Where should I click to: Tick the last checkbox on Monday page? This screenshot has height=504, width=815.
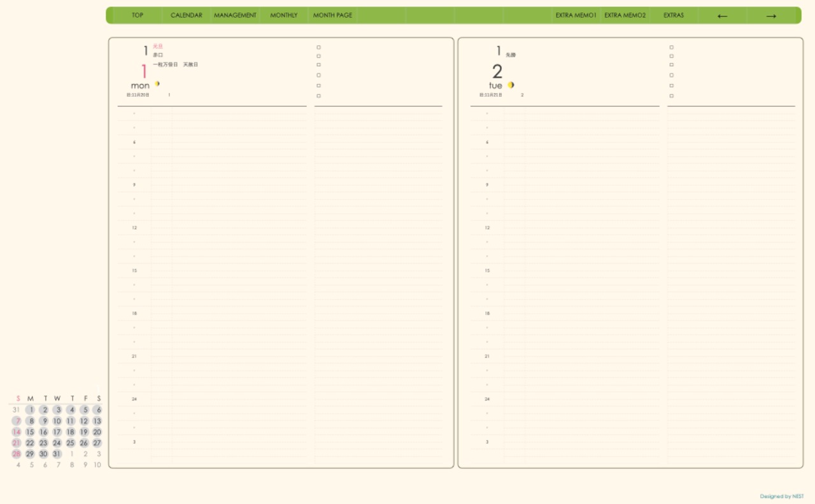pyautogui.click(x=318, y=96)
